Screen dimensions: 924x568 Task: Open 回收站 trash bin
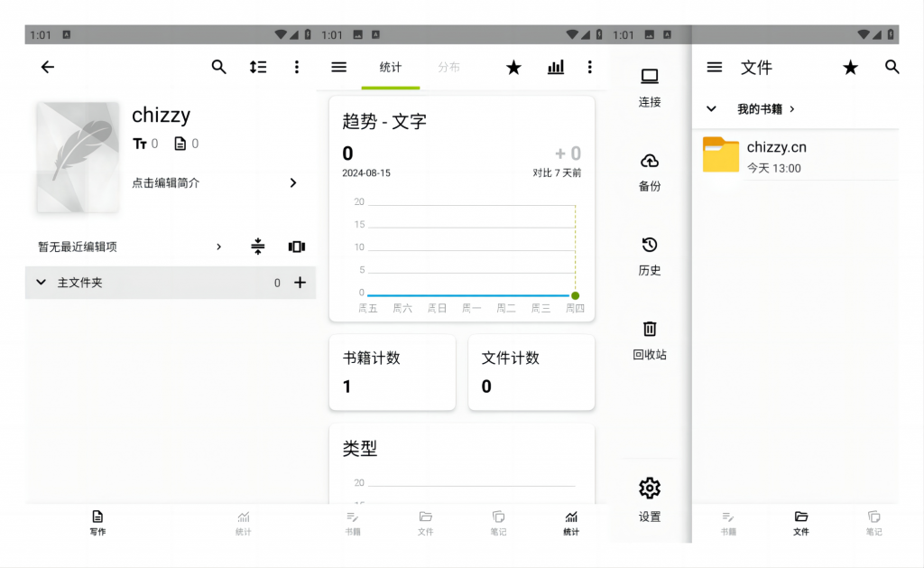pos(650,339)
